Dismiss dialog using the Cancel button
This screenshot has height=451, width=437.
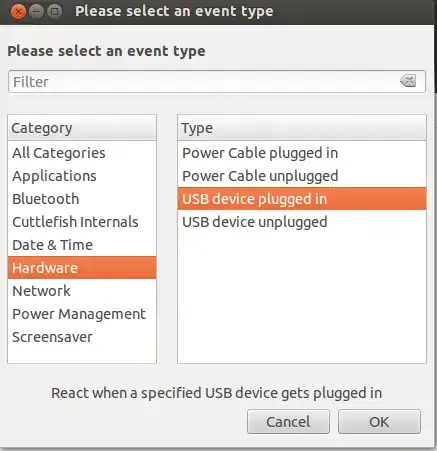click(288, 422)
